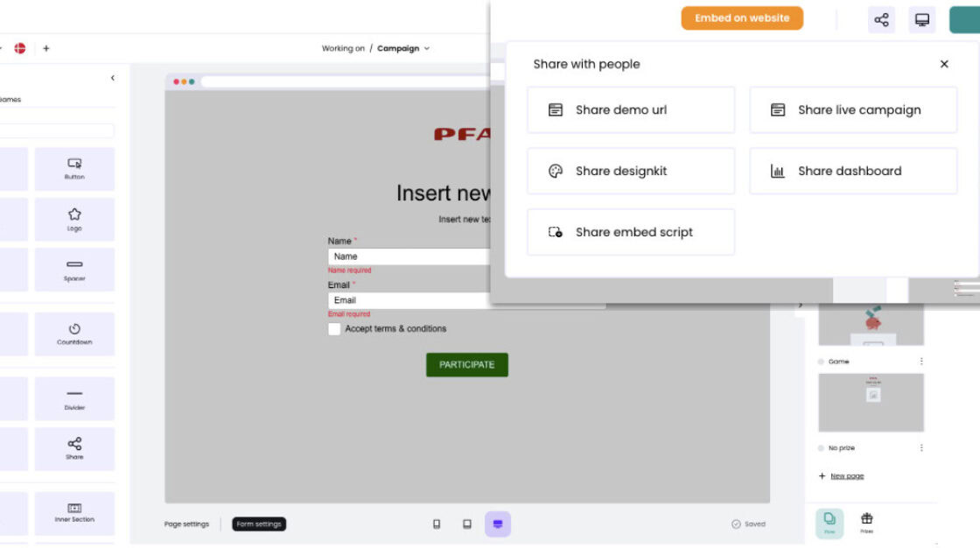The height and width of the screenshot is (548, 980).
Task: Open the Prizes tab with gift icon
Action: coord(867,523)
